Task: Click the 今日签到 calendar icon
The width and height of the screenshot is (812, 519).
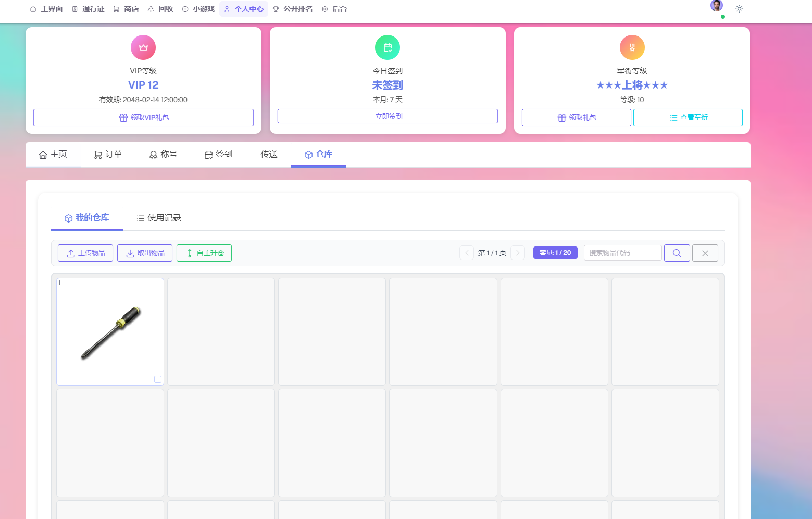Action: pyautogui.click(x=388, y=47)
